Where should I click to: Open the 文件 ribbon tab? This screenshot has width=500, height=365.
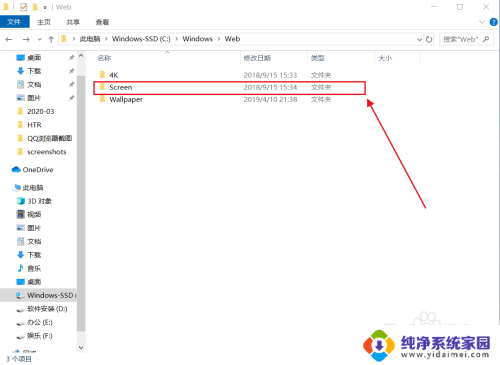14,22
